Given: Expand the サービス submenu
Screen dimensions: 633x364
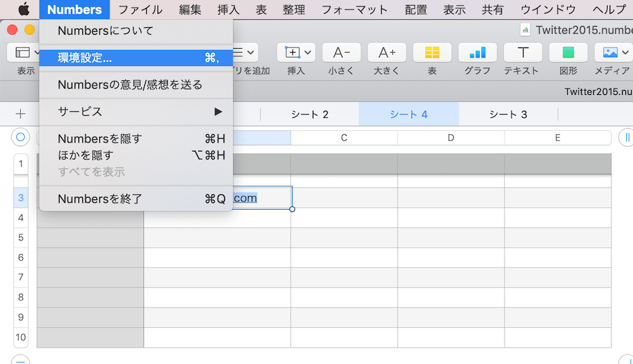Looking at the screenshot, I should click(136, 111).
